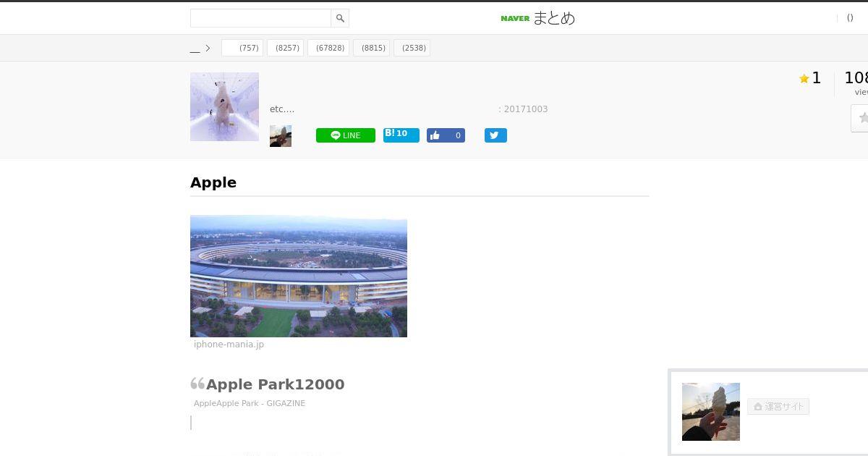
Task: Click the Hatena bookmark B! 10 button
Action: [x=401, y=135]
